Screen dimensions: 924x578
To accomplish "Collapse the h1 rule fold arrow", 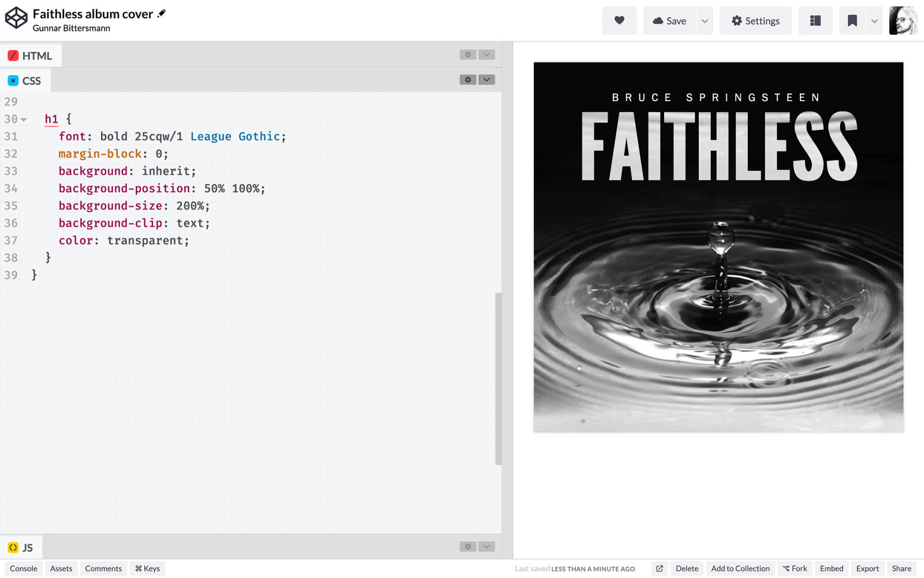I will (x=24, y=120).
